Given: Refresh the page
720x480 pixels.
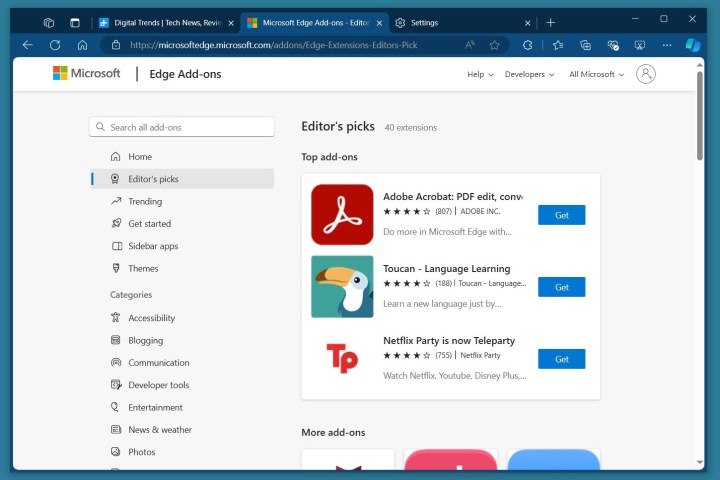Looking at the screenshot, I should 55,45.
